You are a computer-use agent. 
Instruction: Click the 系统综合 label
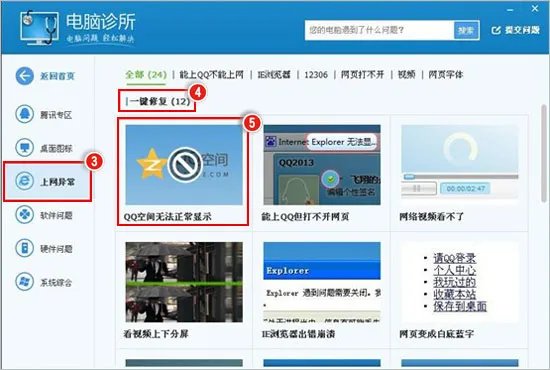click(x=56, y=282)
